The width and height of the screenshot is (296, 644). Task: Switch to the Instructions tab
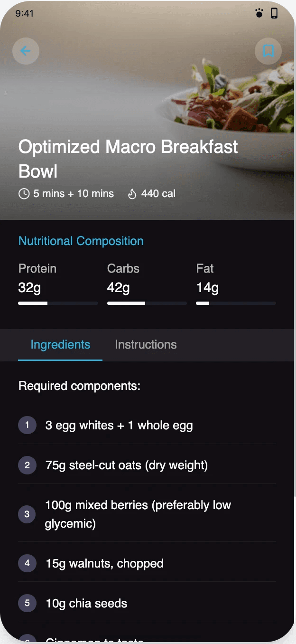[146, 345]
